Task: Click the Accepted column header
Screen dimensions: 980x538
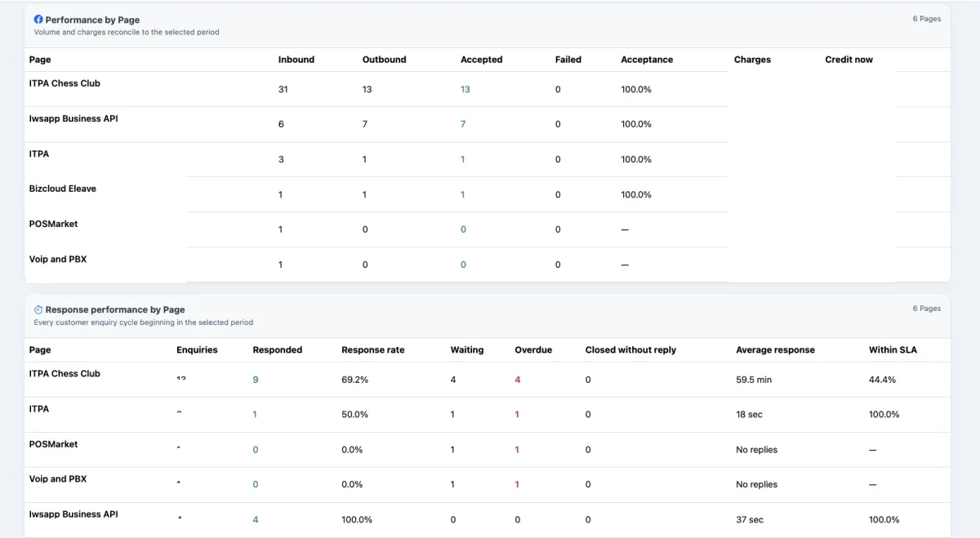Action: tap(481, 60)
